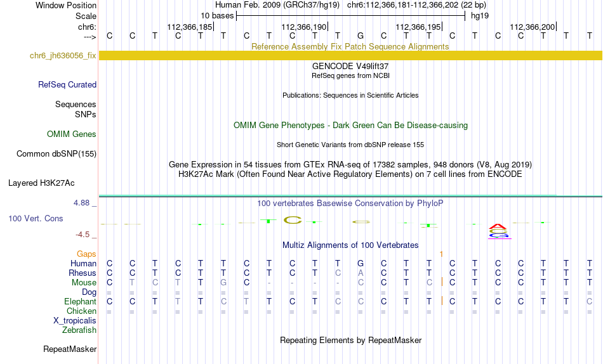603x364 pixels.
Task: Click the Scale label on the left
Action: tap(86, 16)
